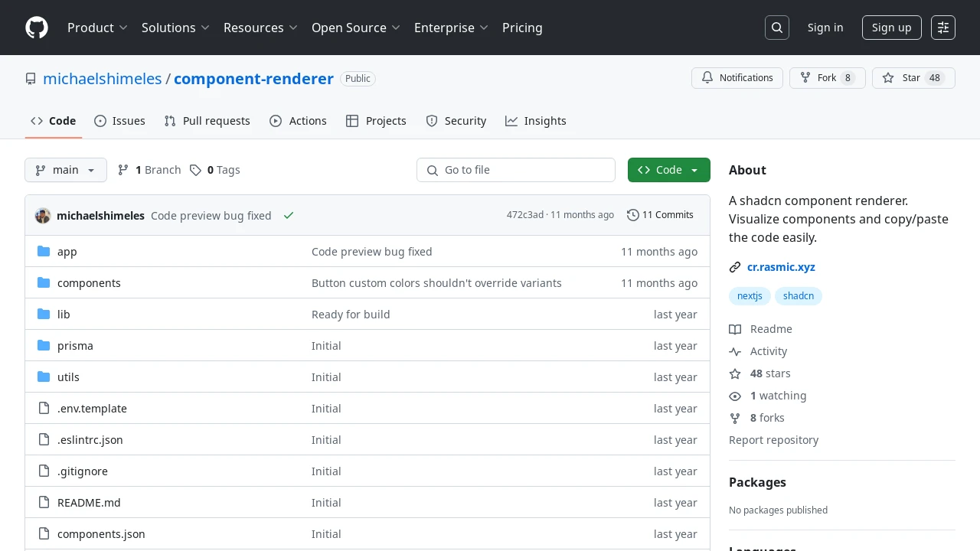Switch to the Insights tab

[x=536, y=121]
